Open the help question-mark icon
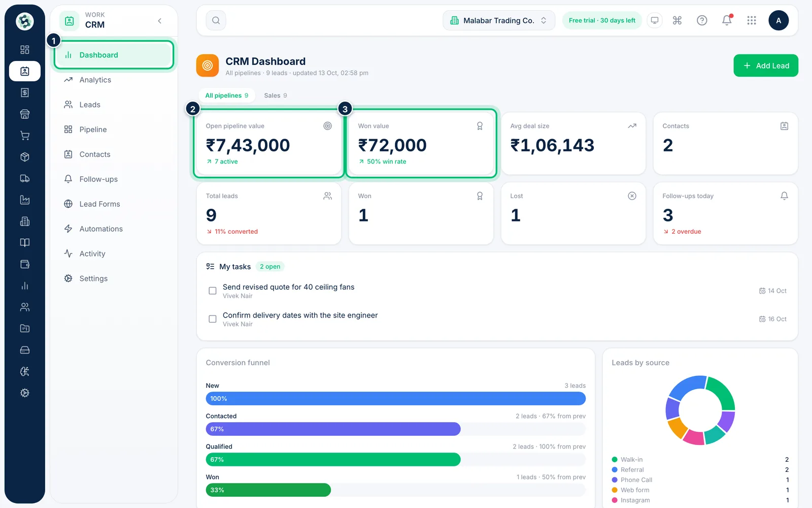This screenshot has width=812, height=508. point(702,20)
